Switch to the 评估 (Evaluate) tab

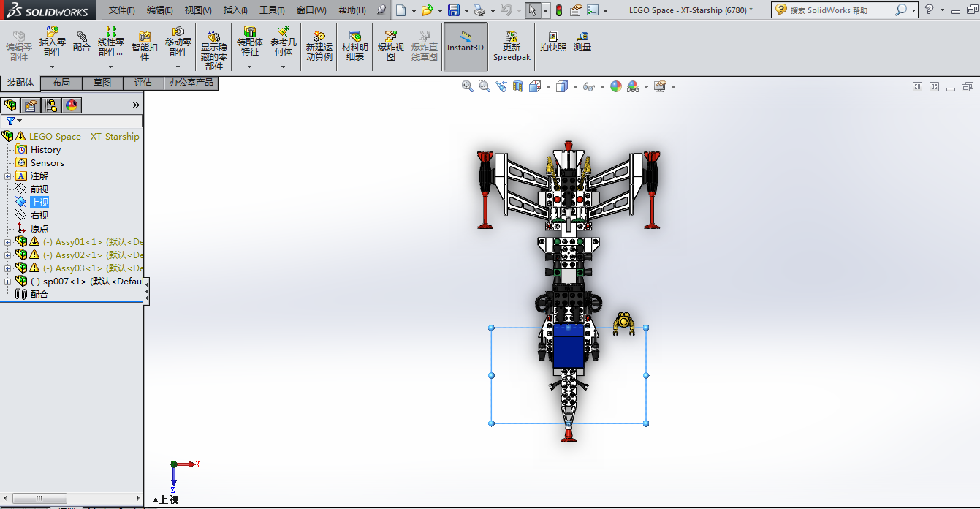pyautogui.click(x=143, y=83)
